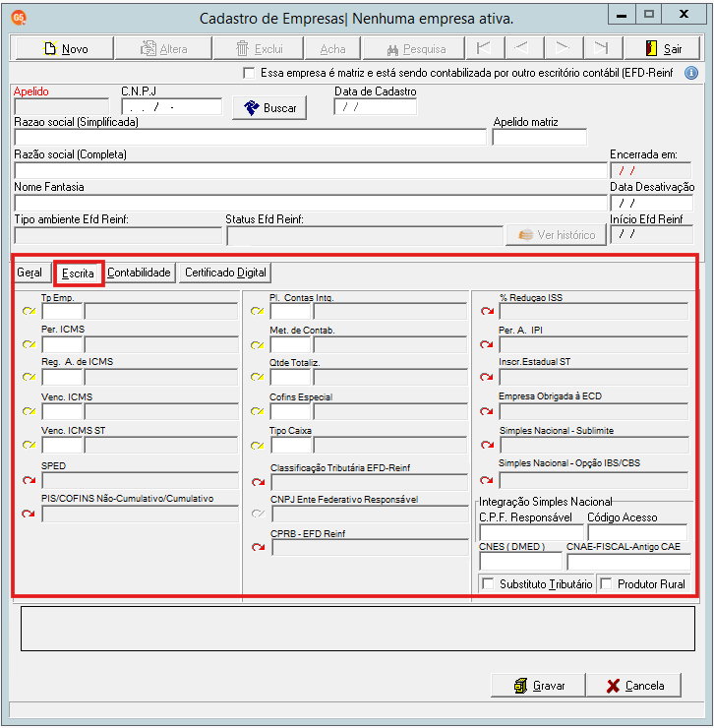Click lookup arrow beside Venc. ICMS ST
This screenshot has height=728, width=714.
[30, 446]
